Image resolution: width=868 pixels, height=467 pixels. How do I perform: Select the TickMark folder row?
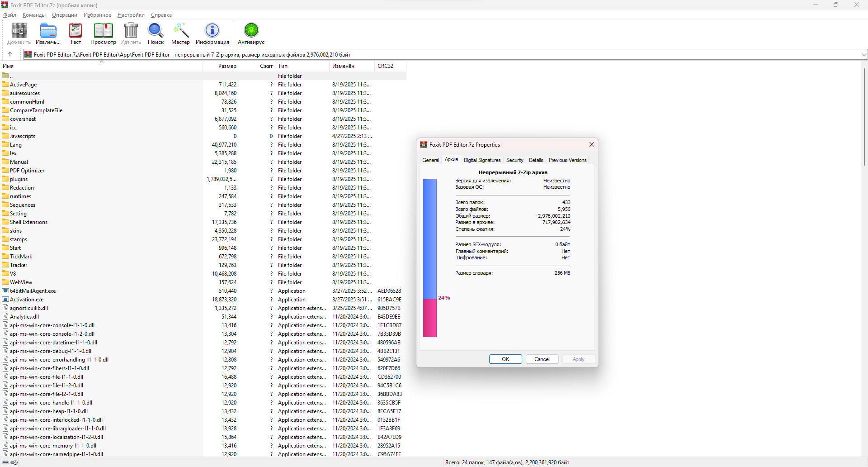pos(203,256)
